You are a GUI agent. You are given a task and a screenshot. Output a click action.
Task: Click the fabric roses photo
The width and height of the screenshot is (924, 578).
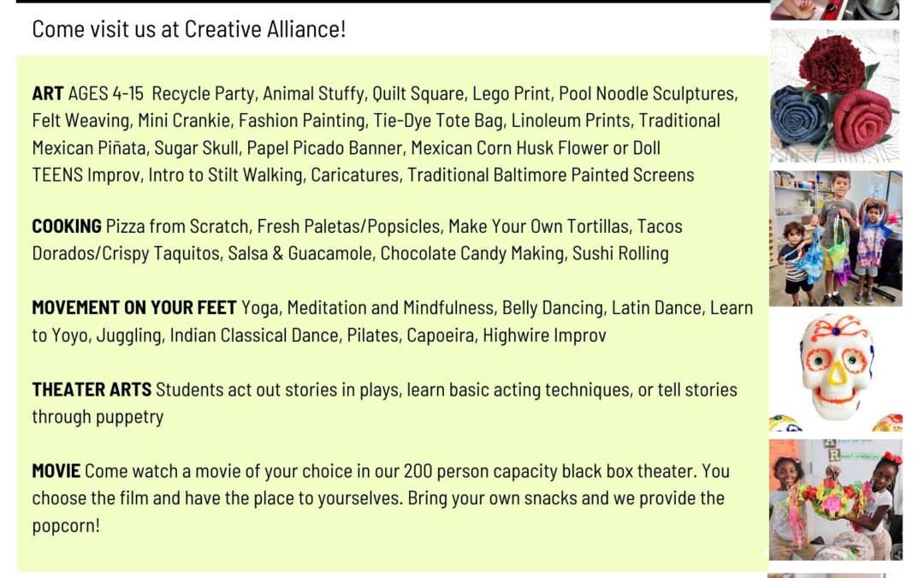(834, 96)
